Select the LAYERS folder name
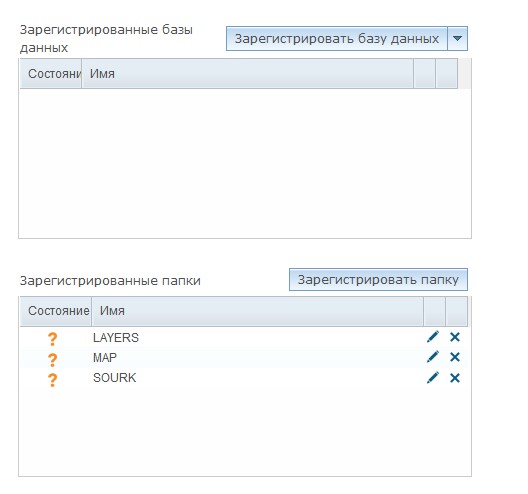This screenshot has height=494, width=528. tap(116, 338)
